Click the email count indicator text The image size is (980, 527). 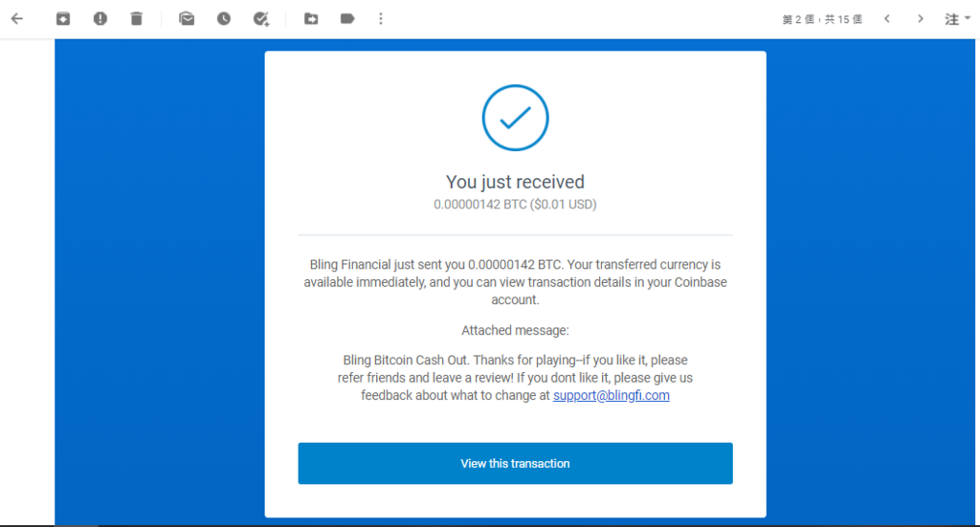(822, 19)
